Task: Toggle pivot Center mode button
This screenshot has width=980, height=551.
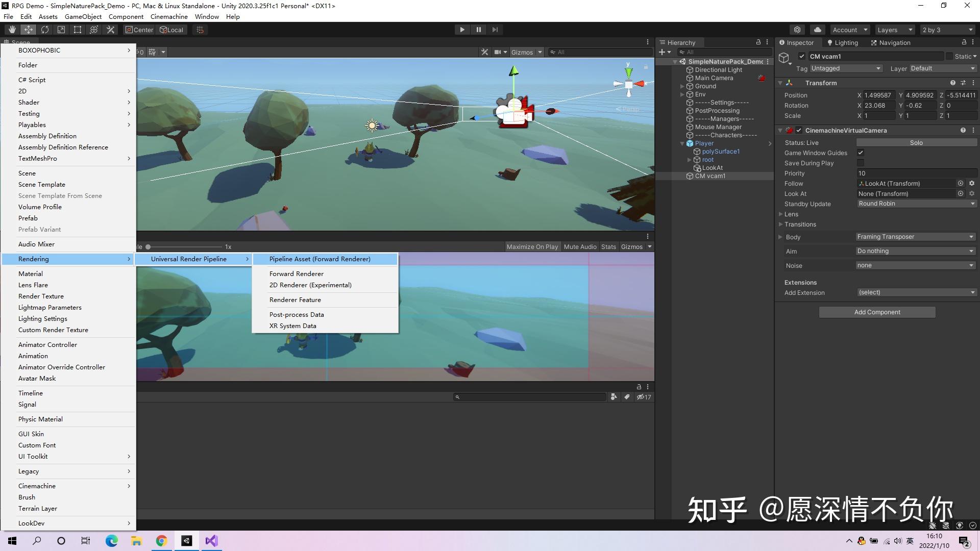Action: pos(139,30)
